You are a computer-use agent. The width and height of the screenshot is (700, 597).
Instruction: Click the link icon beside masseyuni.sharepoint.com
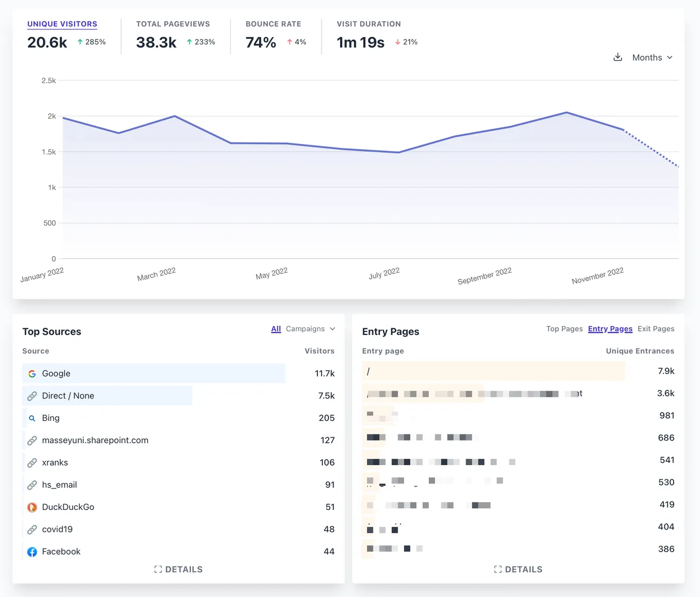(32, 440)
